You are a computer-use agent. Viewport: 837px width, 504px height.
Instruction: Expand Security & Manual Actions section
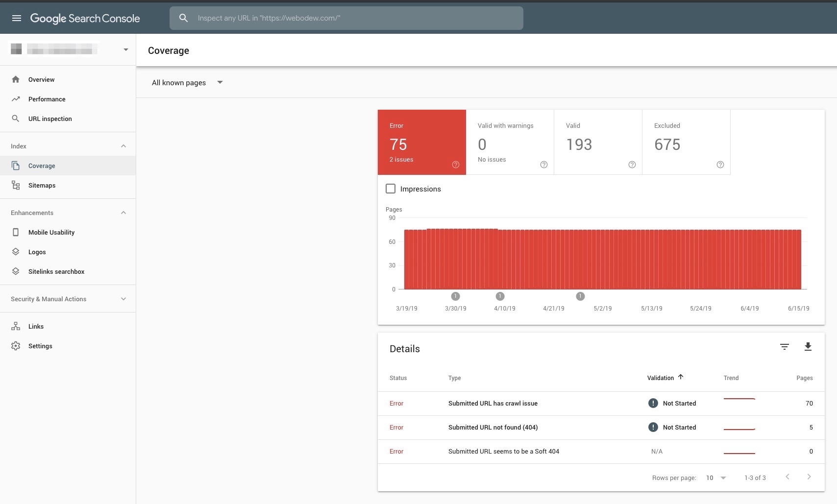(68, 299)
